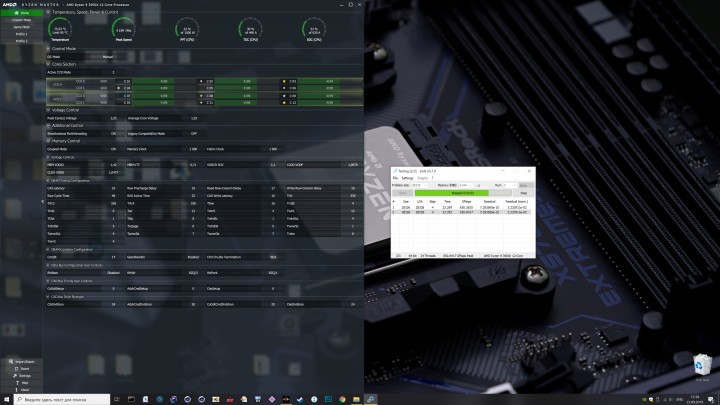Collapse the Control Mode section

[48, 48]
